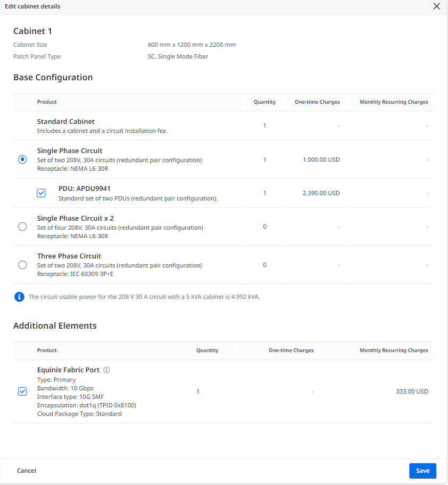Click the Additional Elements Product column header
448x485 pixels.
pyautogui.click(x=47, y=350)
